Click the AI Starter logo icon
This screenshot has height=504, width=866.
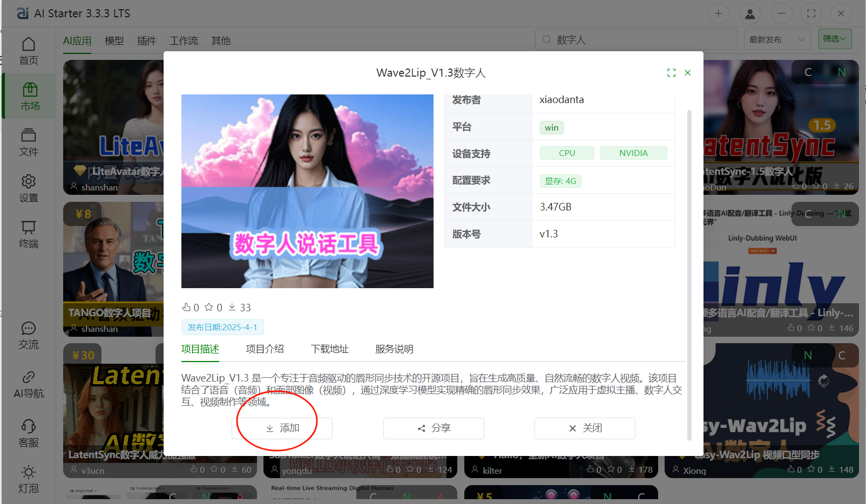click(x=23, y=13)
